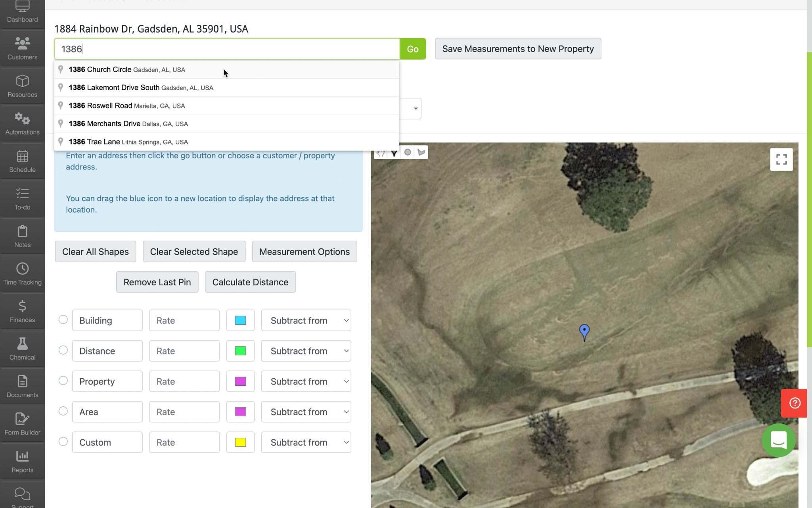Select the polygon drawing tool
Screen dimensions: 812x508
[421, 152]
